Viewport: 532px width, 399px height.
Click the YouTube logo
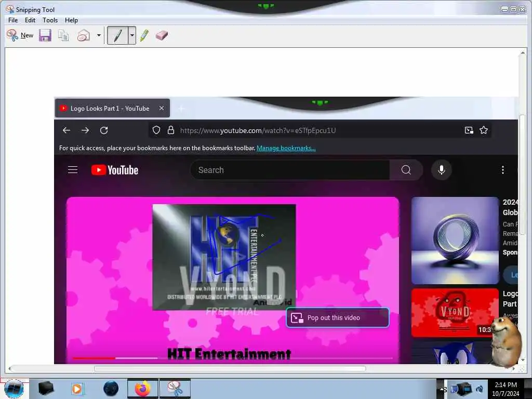[115, 170]
